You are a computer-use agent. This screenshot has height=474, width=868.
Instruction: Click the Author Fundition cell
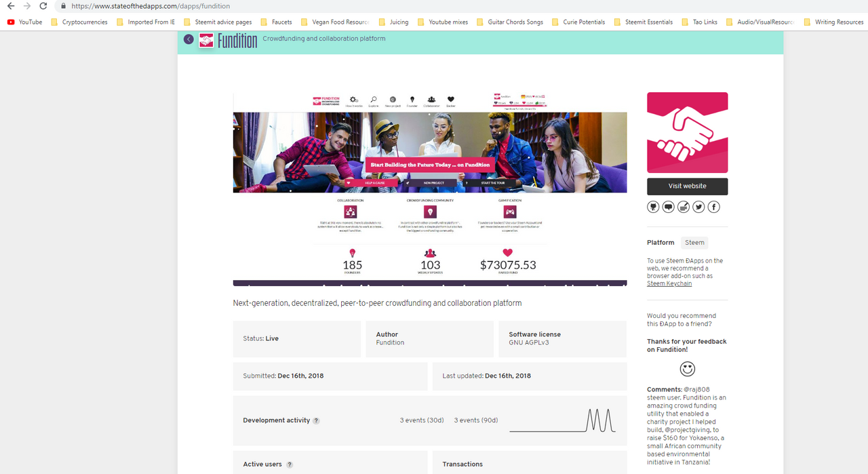pyautogui.click(x=430, y=338)
